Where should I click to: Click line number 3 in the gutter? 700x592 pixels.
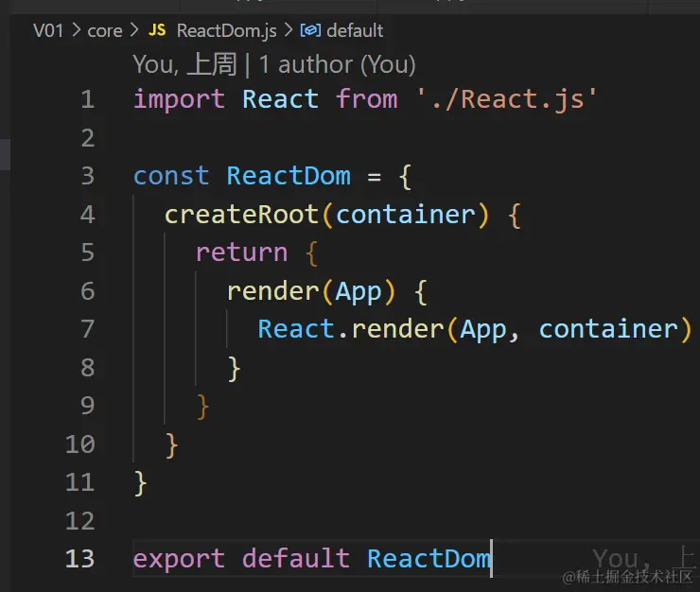pyautogui.click(x=88, y=176)
